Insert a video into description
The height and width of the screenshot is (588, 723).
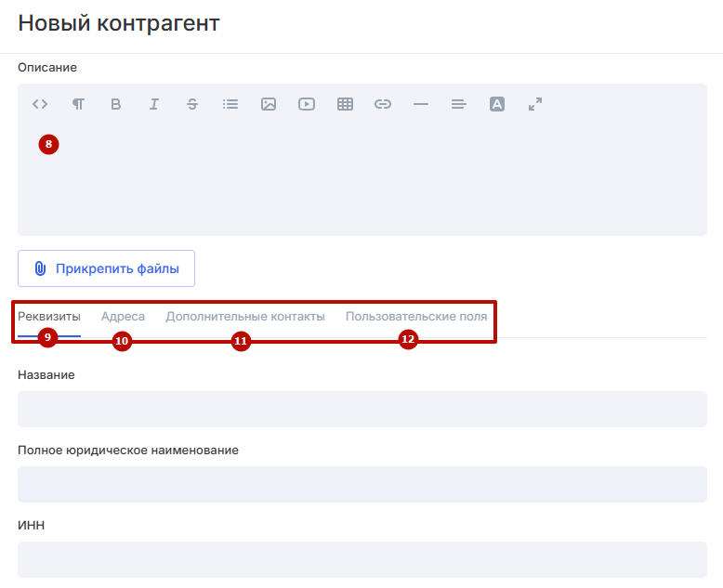pyautogui.click(x=307, y=104)
